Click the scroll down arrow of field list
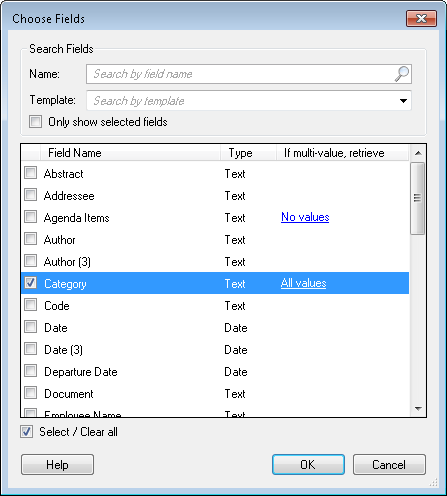Screen dimensions: 447x496 418,408
